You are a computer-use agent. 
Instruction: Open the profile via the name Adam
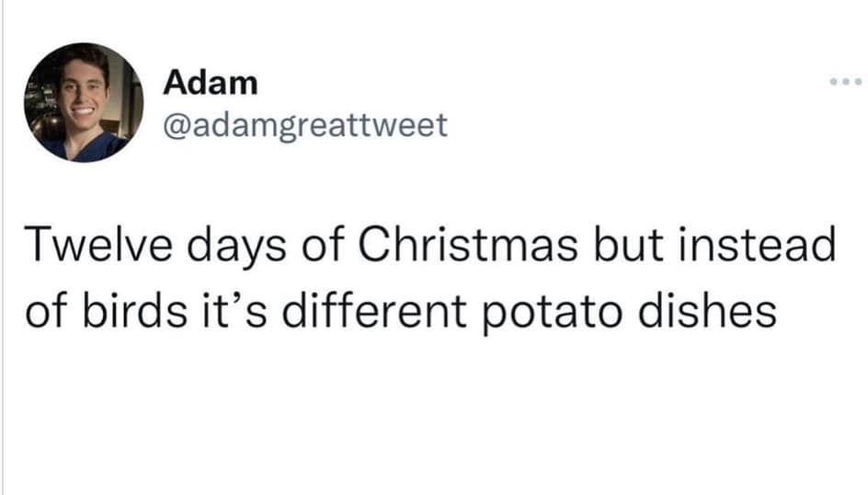pos(210,83)
